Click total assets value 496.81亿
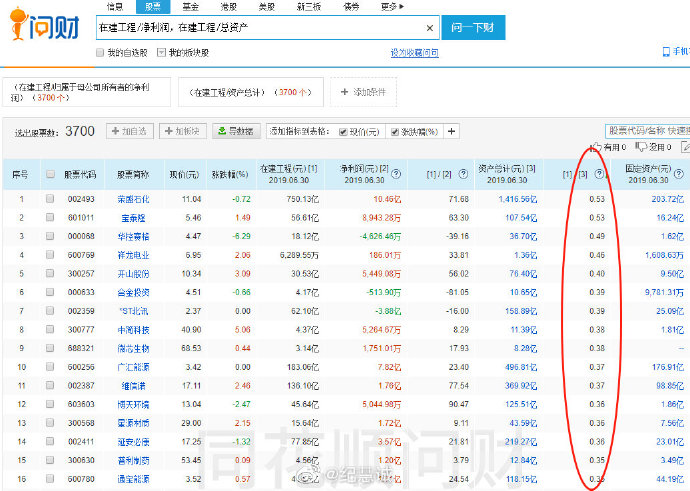Viewport: 690px width, 491px height. tap(521, 367)
